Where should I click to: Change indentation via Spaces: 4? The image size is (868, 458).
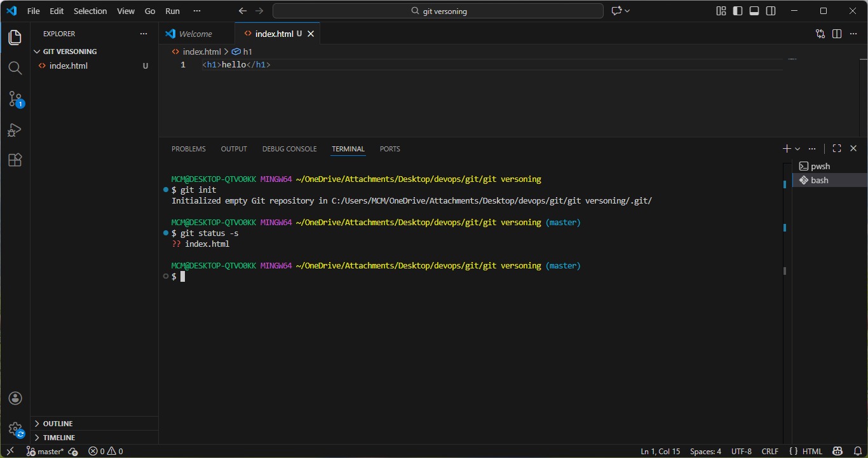(705, 451)
